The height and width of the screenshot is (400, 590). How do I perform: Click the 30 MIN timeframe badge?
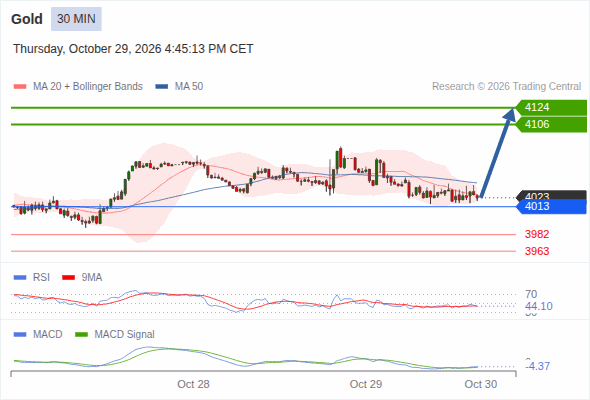tap(76, 19)
